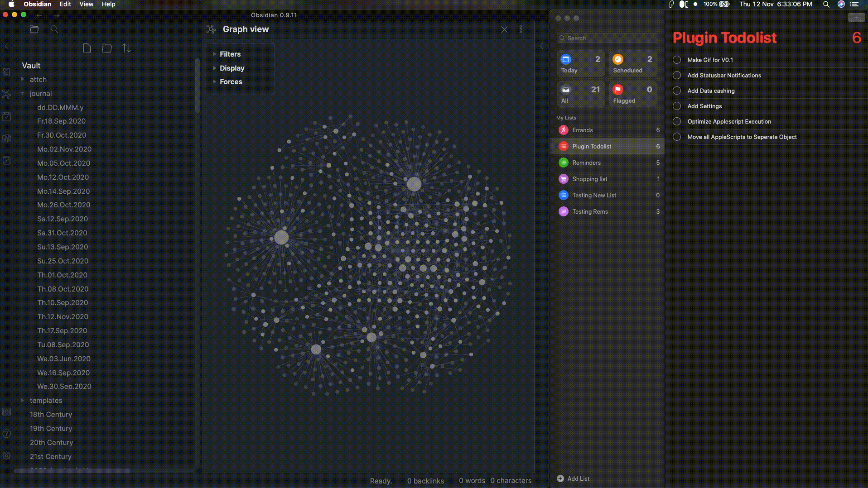Click the file explorer vertical scrollbar
Screen dimensions: 868x488
pyautogui.click(x=198, y=86)
